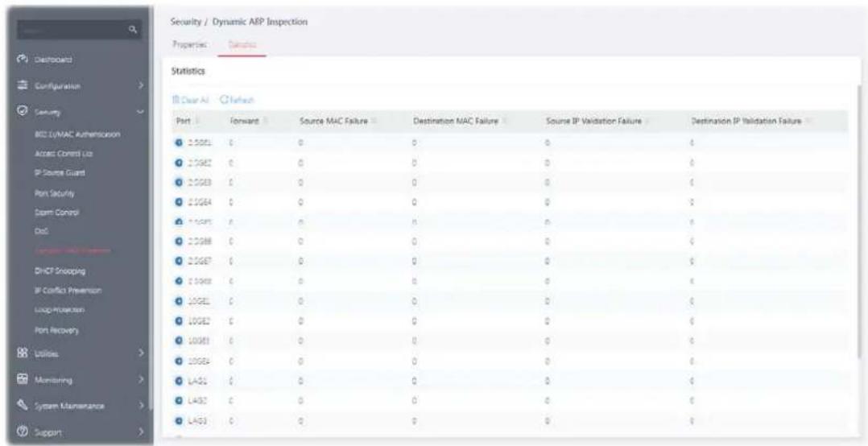Click the blue port icon for 10GE2
The image size is (868, 446).
tap(178, 321)
